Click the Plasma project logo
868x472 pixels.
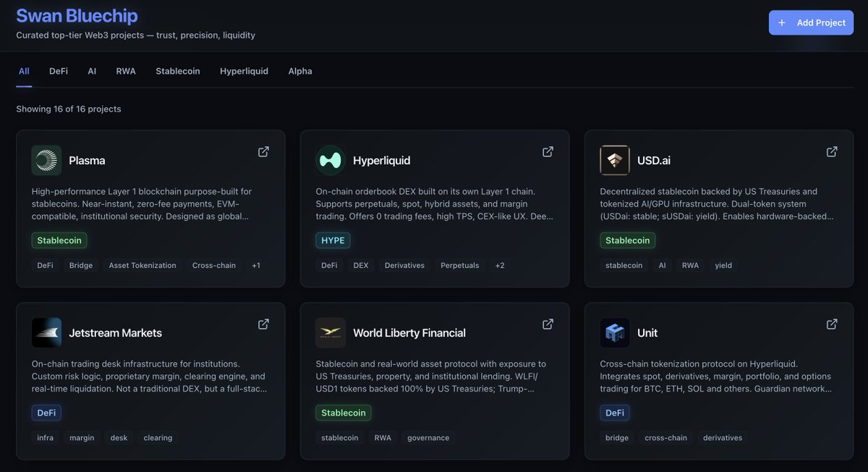[x=46, y=160]
